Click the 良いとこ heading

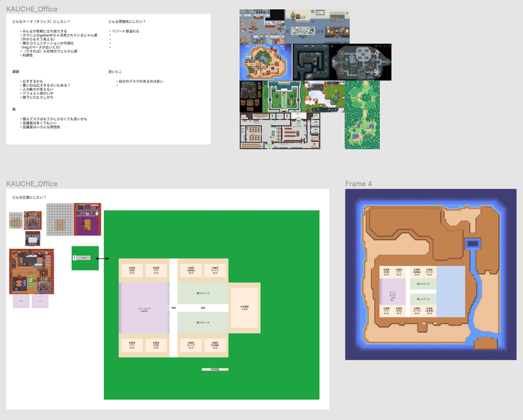[x=115, y=72]
